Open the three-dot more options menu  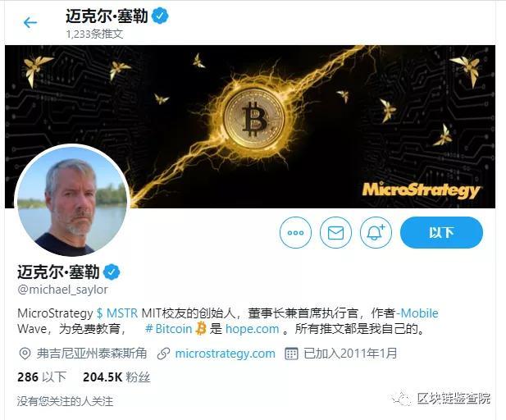(295, 232)
